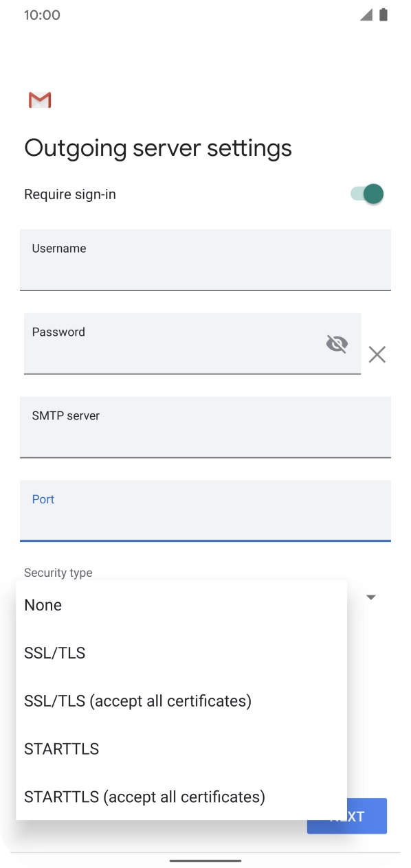Clear the Password field using the X icon
Viewport: 411px width, 868px height.
pyautogui.click(x=377, y=354)
